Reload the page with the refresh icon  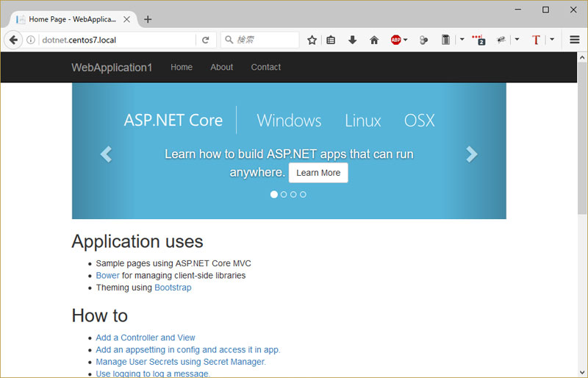pyautogui.click(x=206, y=40)
